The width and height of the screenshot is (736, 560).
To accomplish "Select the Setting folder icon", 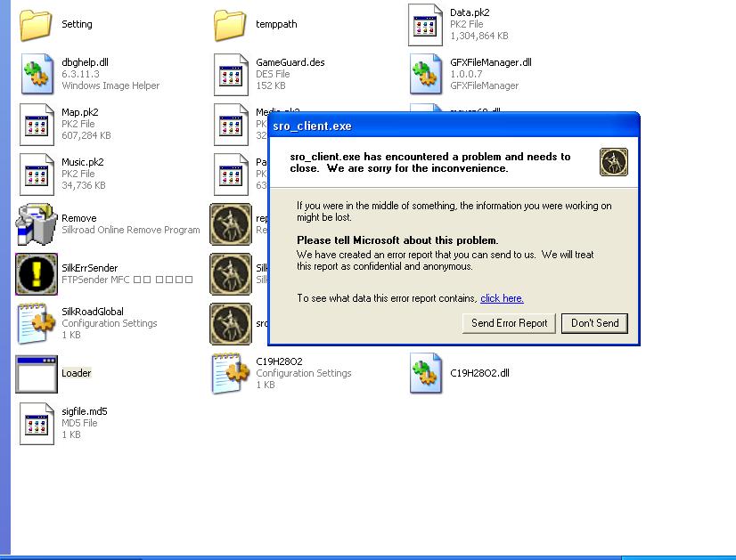I will tap(36, 25).
